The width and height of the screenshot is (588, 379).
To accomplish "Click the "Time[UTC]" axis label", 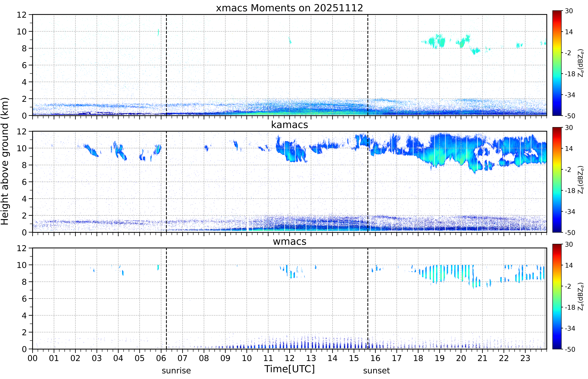I will tap(289, 369).
